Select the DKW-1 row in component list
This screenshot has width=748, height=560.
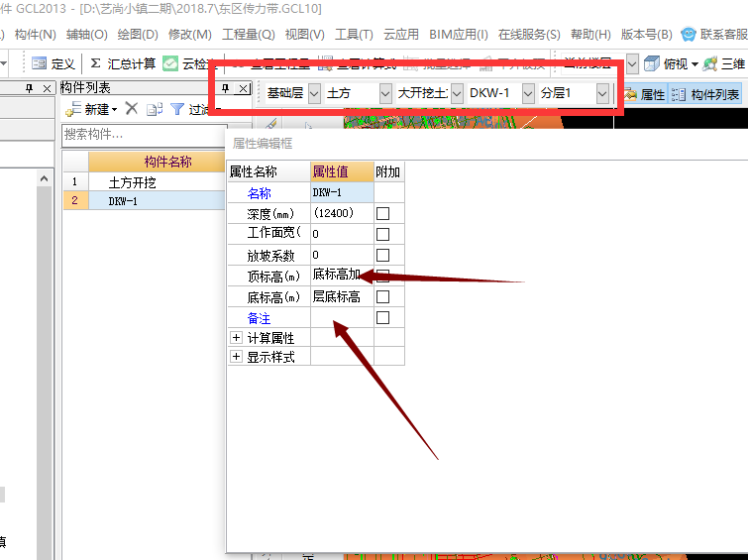[x=144, y=200]
